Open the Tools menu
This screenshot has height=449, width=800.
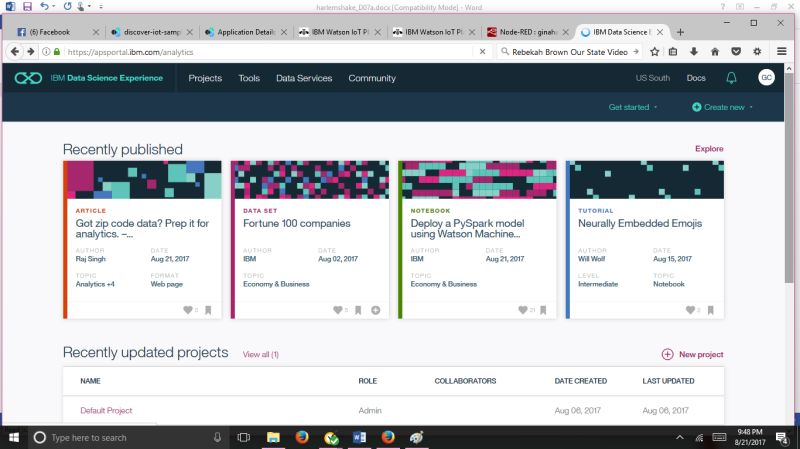pyautogui.click(x=249, y=78)
